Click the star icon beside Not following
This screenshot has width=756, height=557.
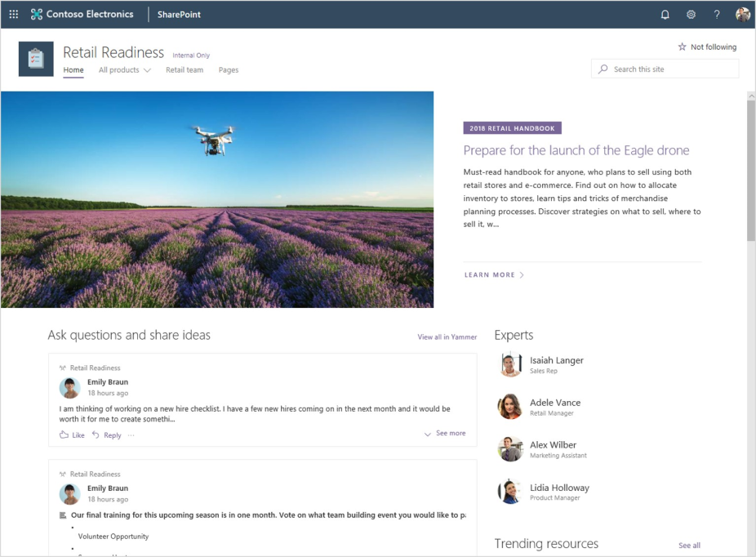click(x=682, y=47)
